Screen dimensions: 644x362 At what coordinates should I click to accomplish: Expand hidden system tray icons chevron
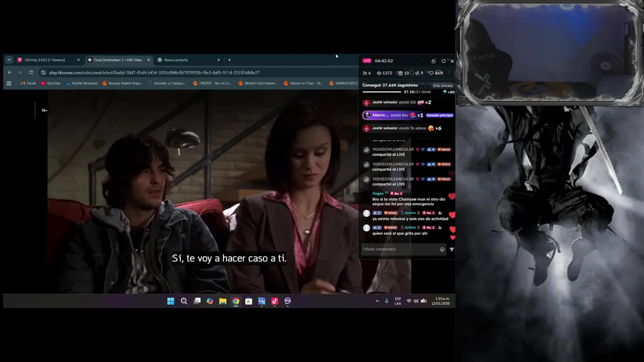[x=377, y=301]
